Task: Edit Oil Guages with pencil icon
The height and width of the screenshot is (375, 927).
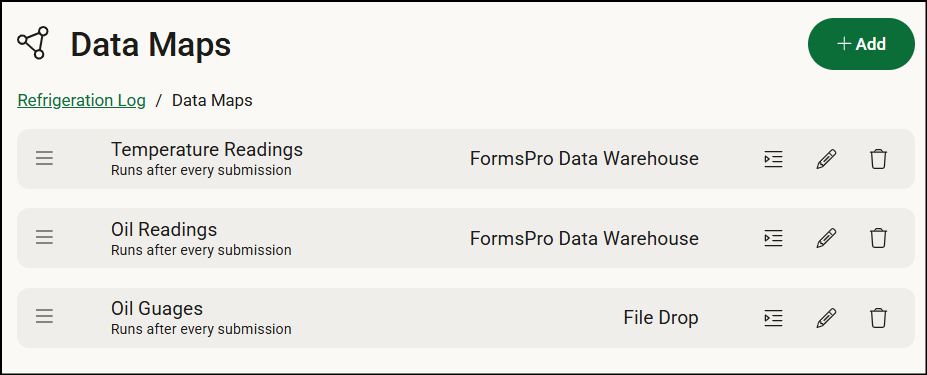Action: click(x=826, y=318)
